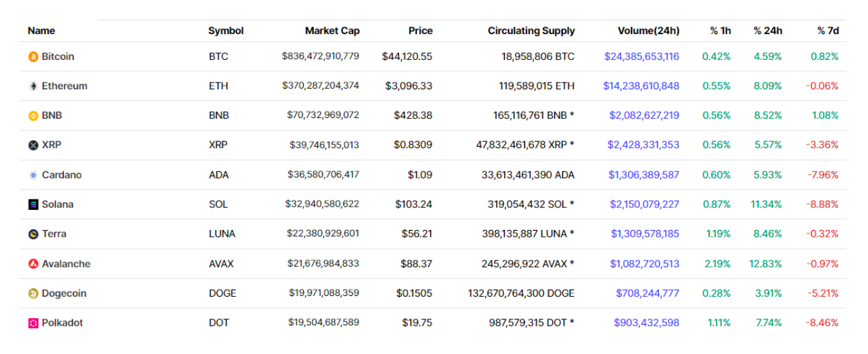Click the XRP logo icon

(33, 145)
